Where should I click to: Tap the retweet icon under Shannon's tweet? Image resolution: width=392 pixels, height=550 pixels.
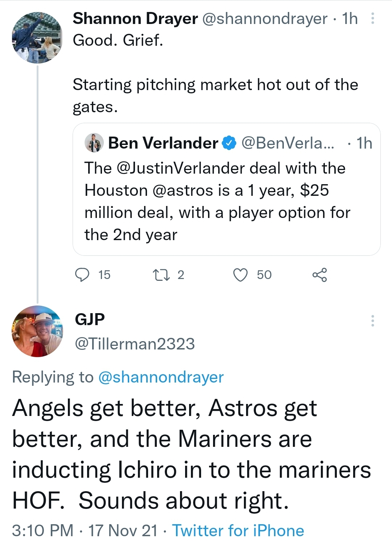161,275
